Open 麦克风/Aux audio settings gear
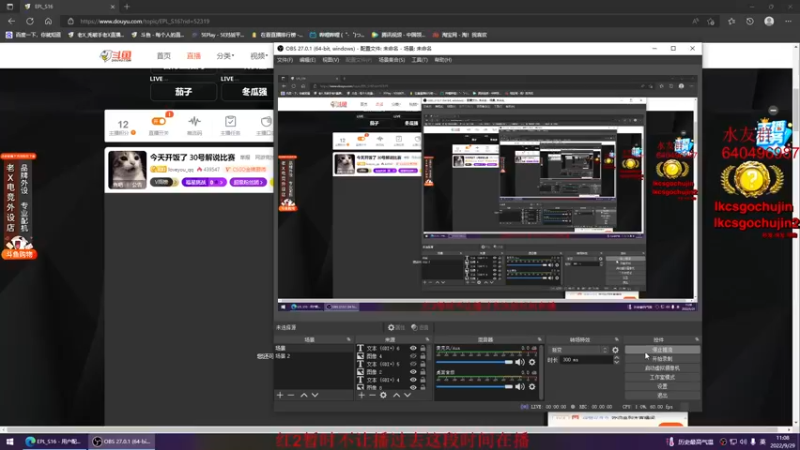The image size is (800, 450). point(532,362)
